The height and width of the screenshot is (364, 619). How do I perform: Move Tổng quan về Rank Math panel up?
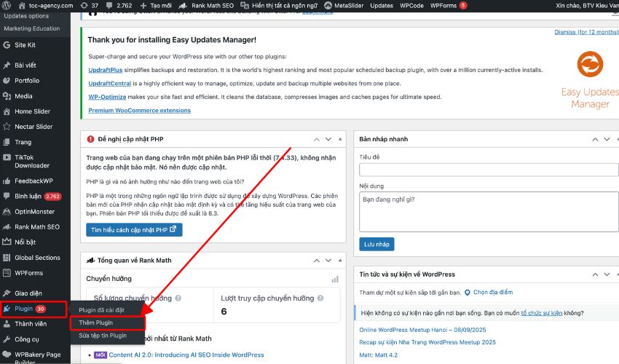coord(317,261)
